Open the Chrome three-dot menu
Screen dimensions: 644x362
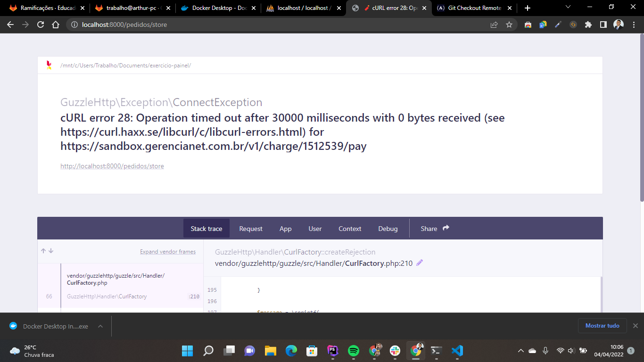coord(634,25)
